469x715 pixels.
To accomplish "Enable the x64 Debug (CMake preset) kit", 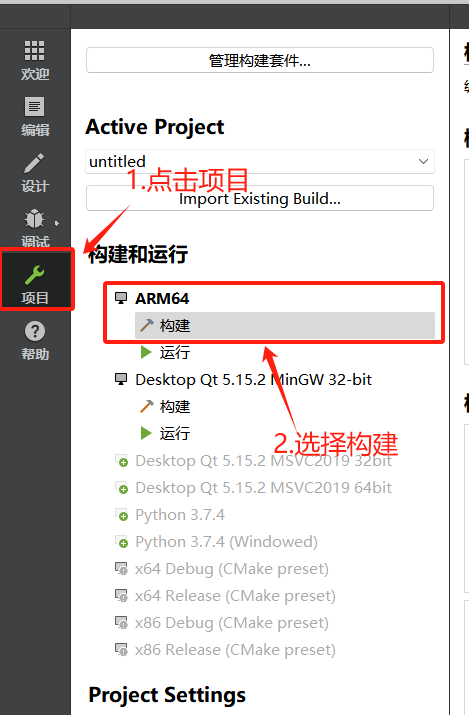I will pyautogui.click(x=222, y=569).
